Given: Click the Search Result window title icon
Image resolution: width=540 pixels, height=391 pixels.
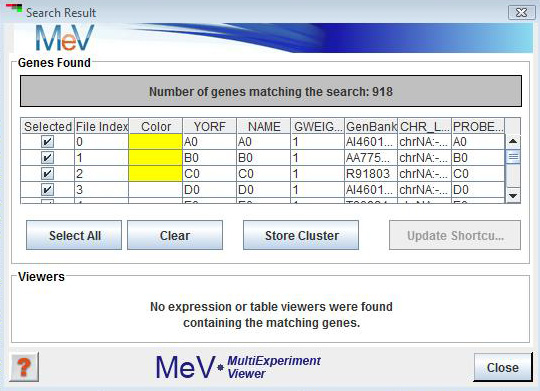Looking at the screenshot, I should tap(14, 8).
